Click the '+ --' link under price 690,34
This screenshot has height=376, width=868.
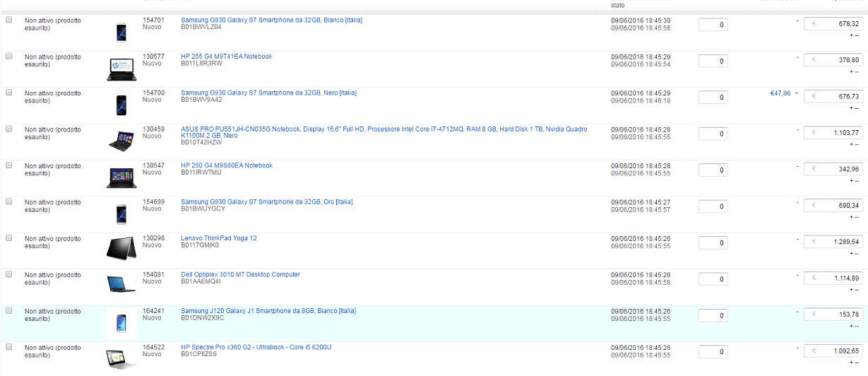click(x=854, y=217)
